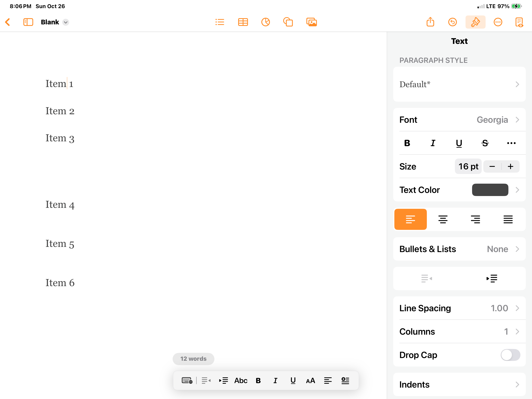This screenshot has height=399, width=532.
Task: Open the Insert Chart icon
Action: 266,22
